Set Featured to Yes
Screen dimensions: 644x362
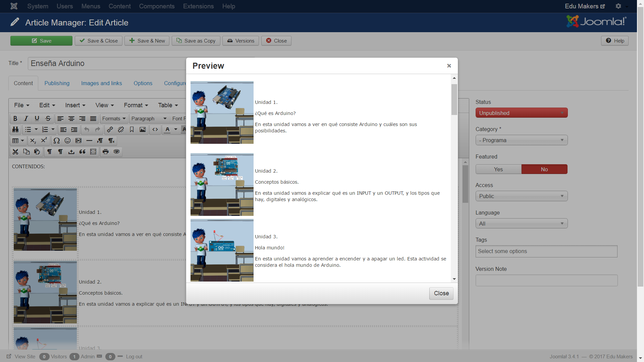click(x=498, y=169)
